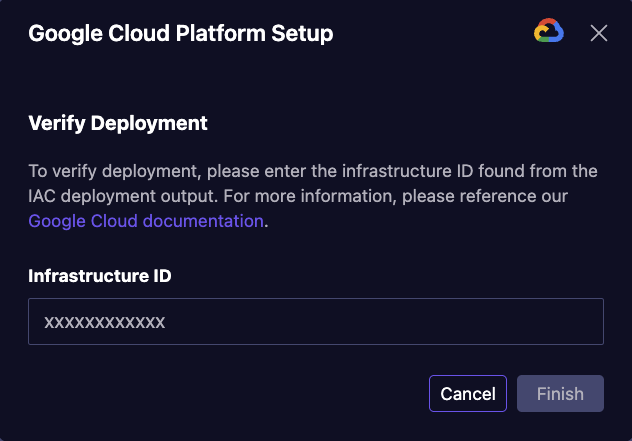
Task: Click the Infrastructure ID label
Action: point(100,276)
